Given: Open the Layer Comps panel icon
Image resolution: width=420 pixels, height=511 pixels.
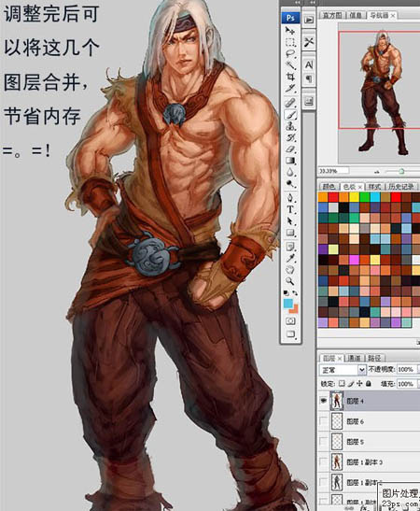Looking at the screenshot, I should click(x=309, y=101).
